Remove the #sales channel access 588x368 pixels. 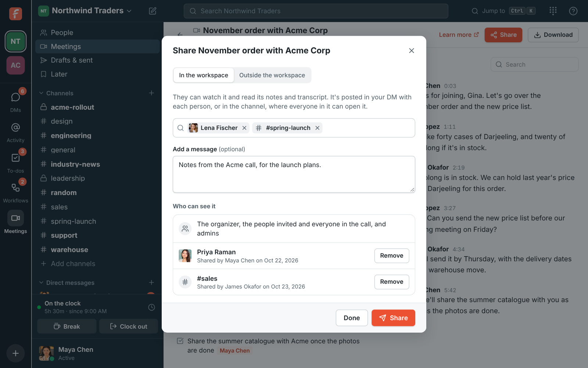pyautogui.click(x=392, y=282)
